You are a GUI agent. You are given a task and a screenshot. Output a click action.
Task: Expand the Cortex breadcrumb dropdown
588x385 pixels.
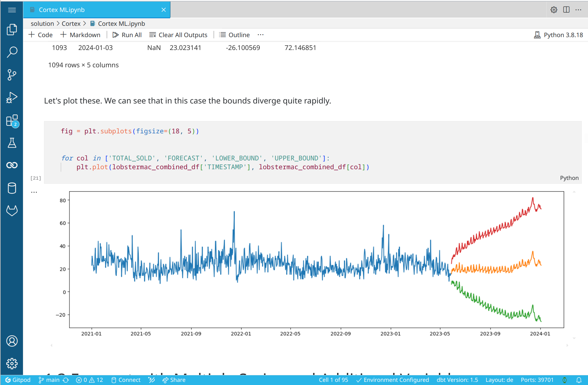tap(71, 23)
